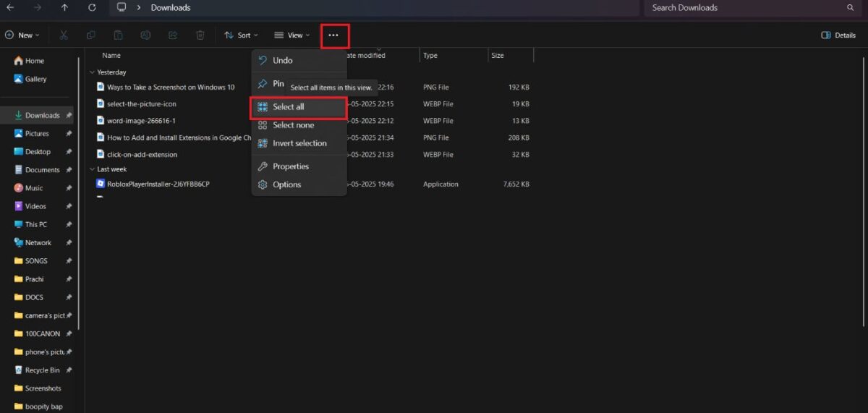Viewport: 868px width, 413px height.
Task: Open the Sort dropdown
Action: click(x=241, y=35)
